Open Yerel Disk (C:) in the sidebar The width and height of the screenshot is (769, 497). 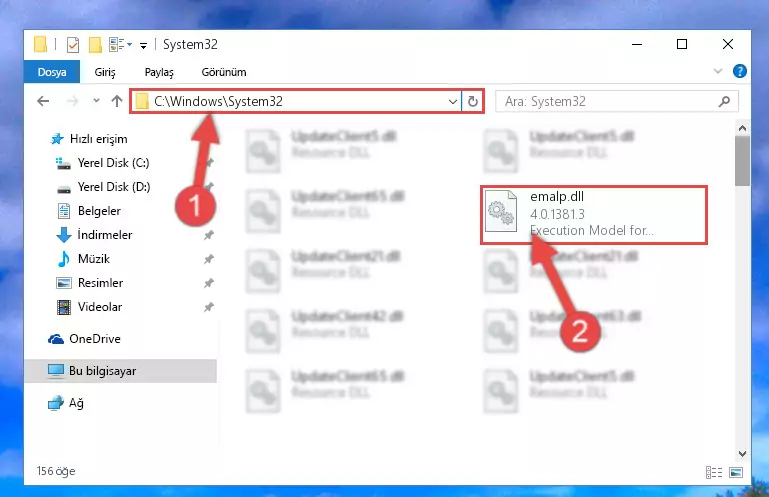[113, 163]
